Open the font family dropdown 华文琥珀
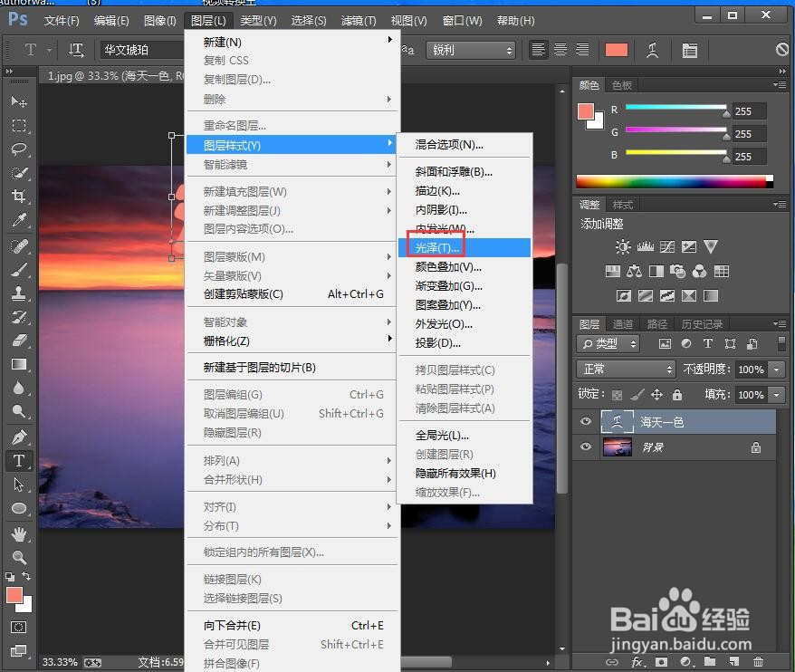 pyautogui.click(x=142, y=50)
